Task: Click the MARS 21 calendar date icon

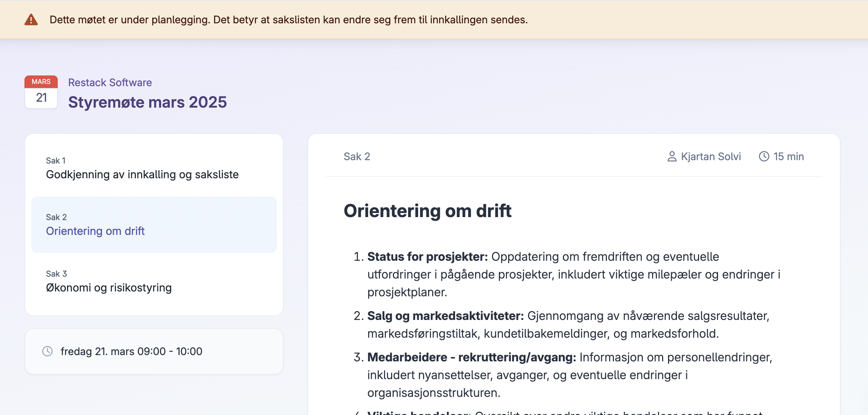Action: pyautogui.click(x=41, y=92)
